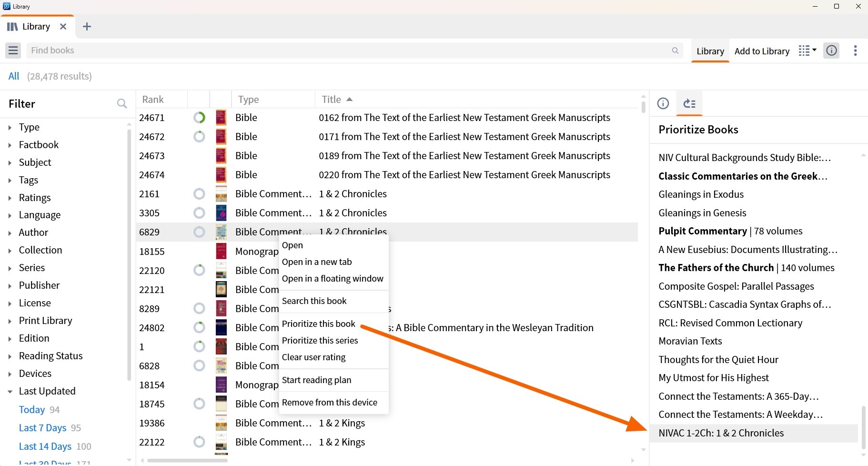This screenshot has height=466, width=868.
Task: Choose Open in a floating window
Action: pyautogui.click(x=333, y=278)
